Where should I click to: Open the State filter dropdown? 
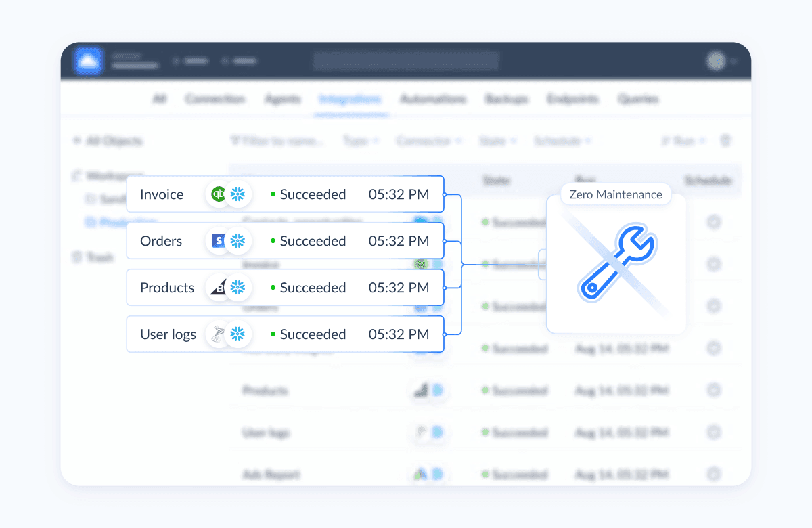tap(498, 141)
